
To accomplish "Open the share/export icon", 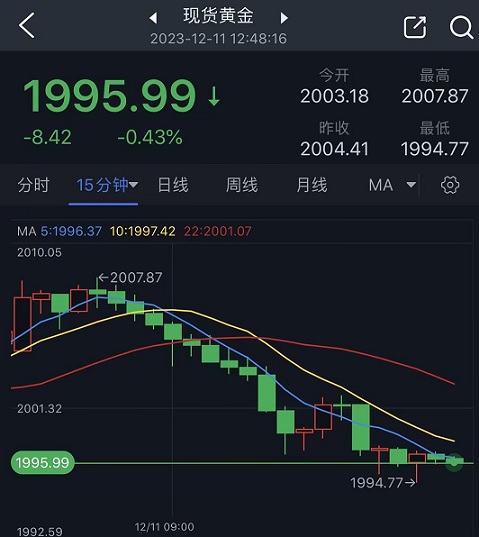I will (x=415, y=27).
